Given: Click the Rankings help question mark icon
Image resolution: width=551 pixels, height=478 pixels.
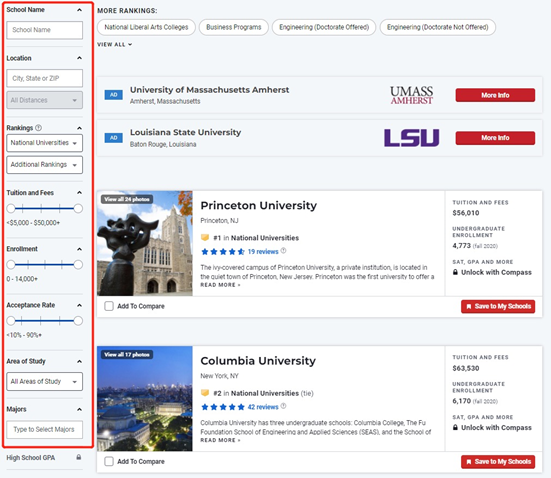Looking at the screenshot, I should [x=39, y=128].
